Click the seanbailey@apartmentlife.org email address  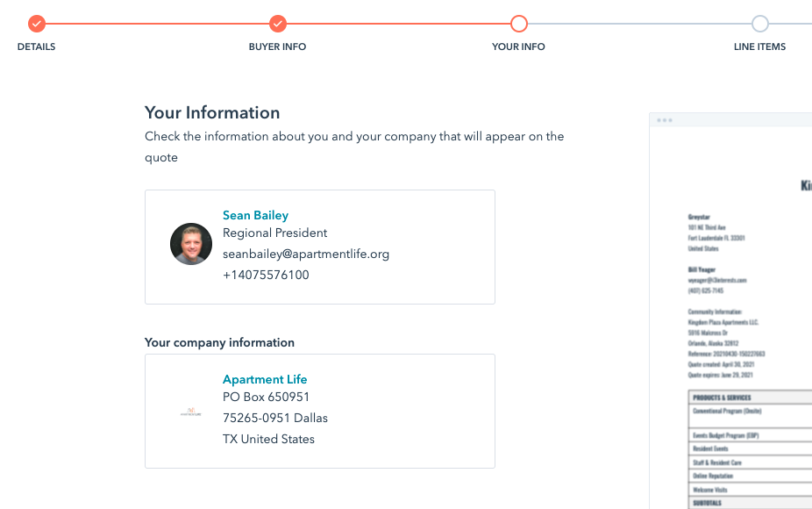click(306, 254)
